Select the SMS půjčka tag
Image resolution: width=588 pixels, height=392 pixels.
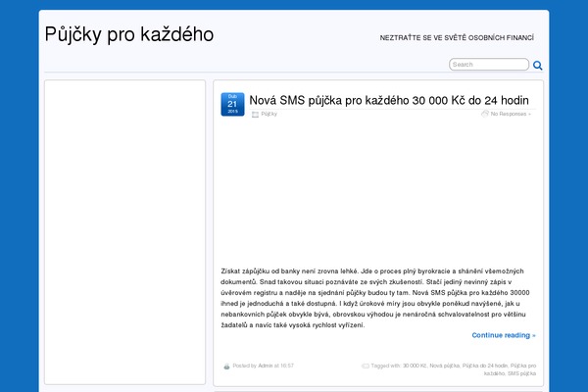pos(521,374)
